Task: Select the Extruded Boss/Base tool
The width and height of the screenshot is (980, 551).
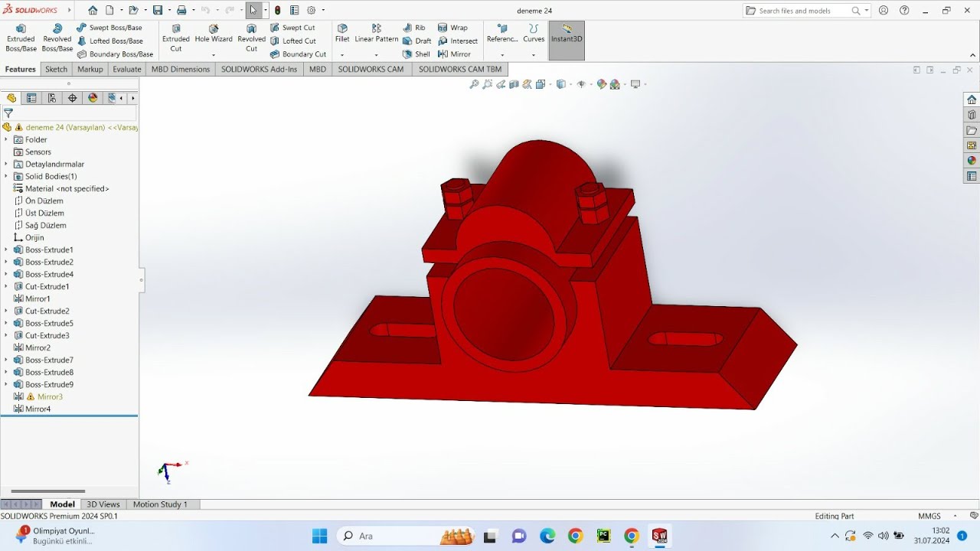Action: (x=21, y=37)
